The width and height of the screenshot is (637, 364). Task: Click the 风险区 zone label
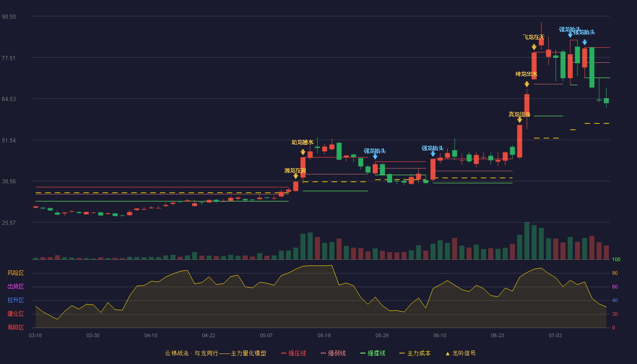coord(16,273)
